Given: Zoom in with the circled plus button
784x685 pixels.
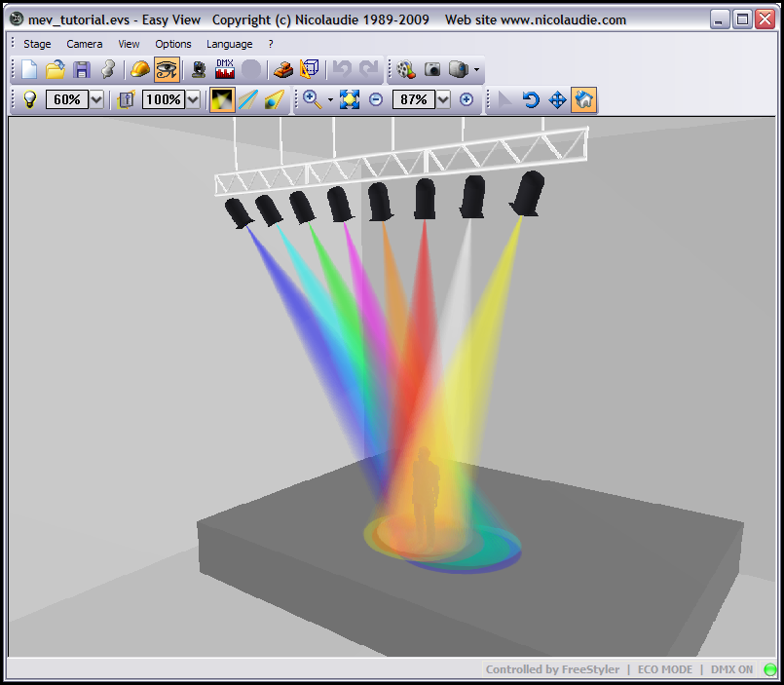Looking at the screenshot, I should [466, 99].
